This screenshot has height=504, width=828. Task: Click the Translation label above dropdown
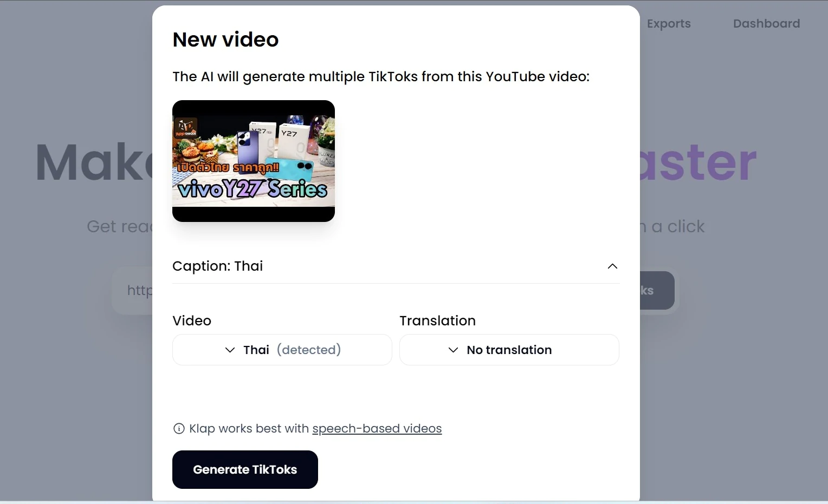(x=438, y=320)
